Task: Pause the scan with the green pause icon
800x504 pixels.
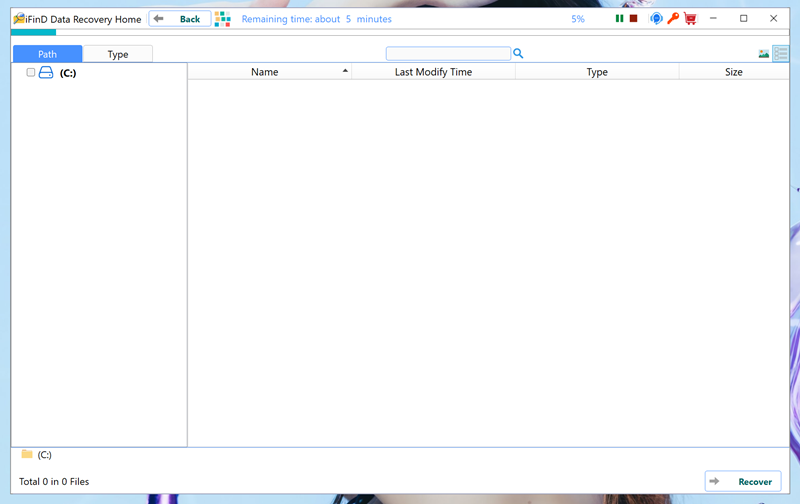Action: tap(620, 19)
